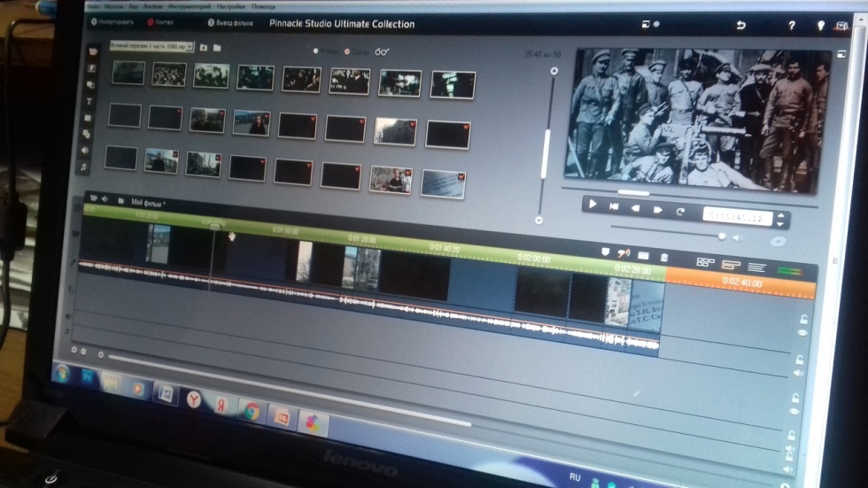868x488 pixels.
Task: Click the Вывод фильма button
Action: tap(234, 23)
